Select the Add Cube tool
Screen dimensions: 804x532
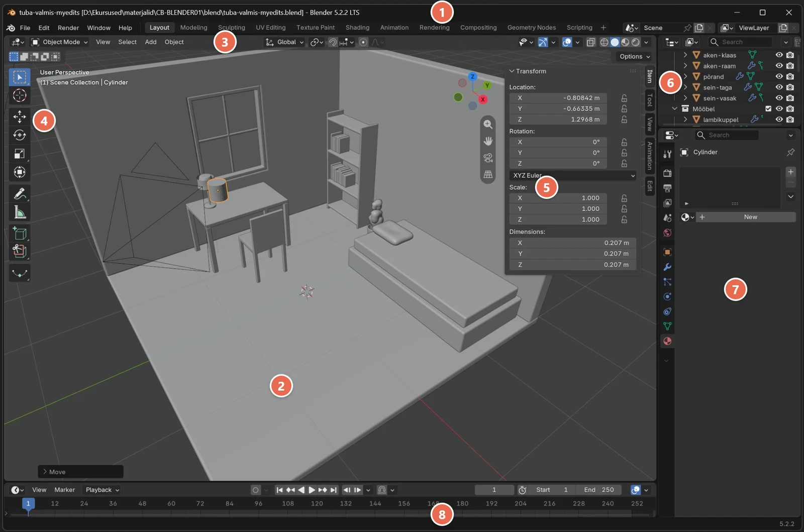[20, 233]
